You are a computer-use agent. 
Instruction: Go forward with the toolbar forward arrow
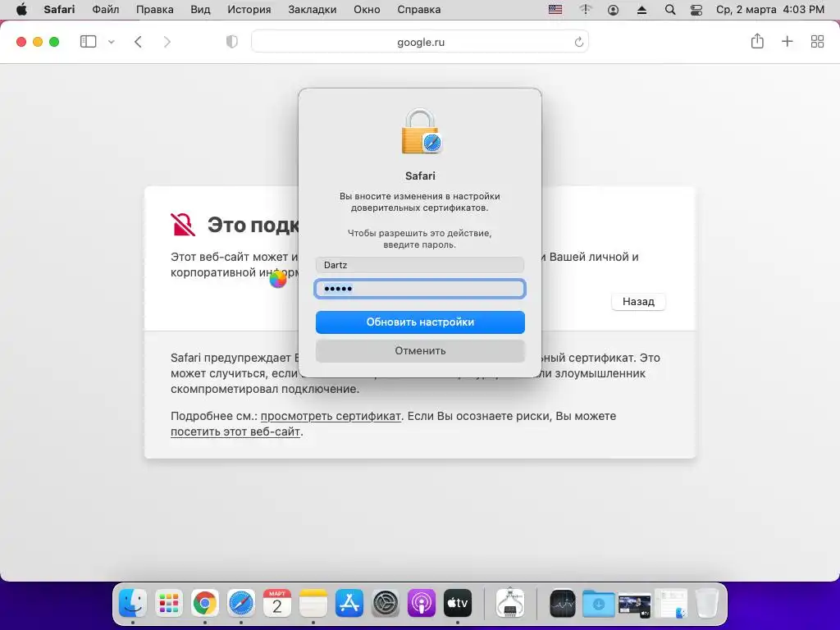tap(167, 42)
